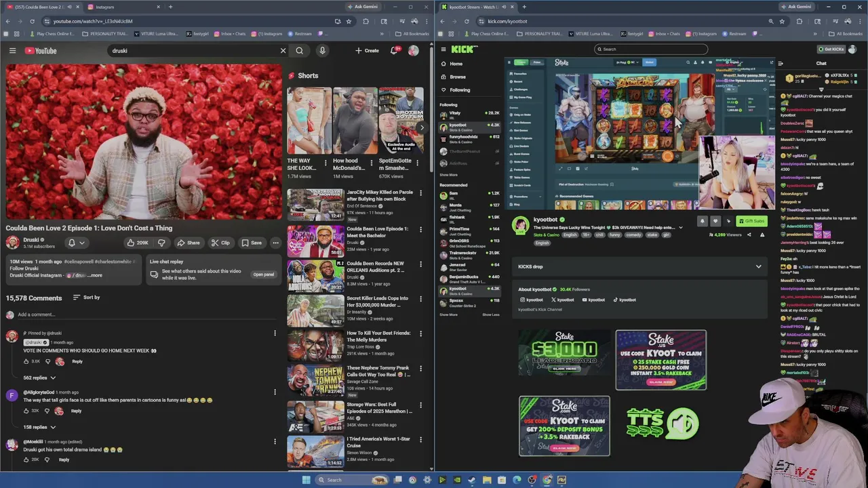Viewport: 868px width, 488px height.
Task: Click the Slots & Casino category link
Action: [x=546, y=235]
